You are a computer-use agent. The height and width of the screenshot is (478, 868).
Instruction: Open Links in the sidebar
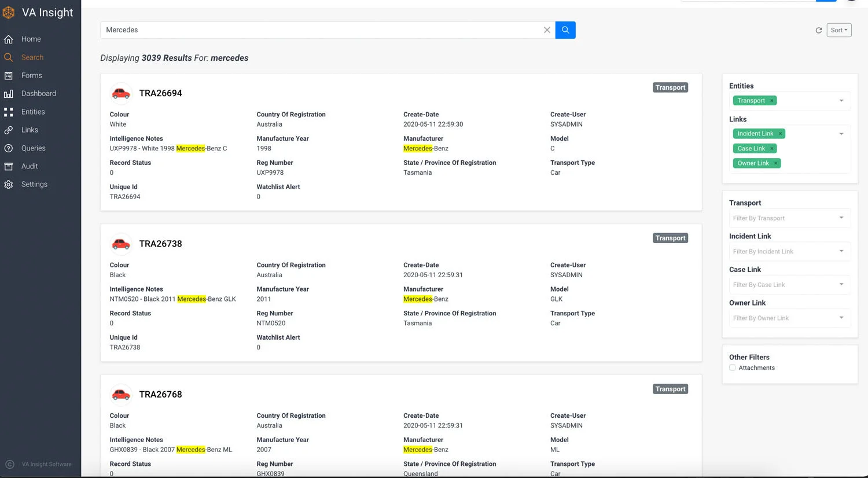pos(30,130)
